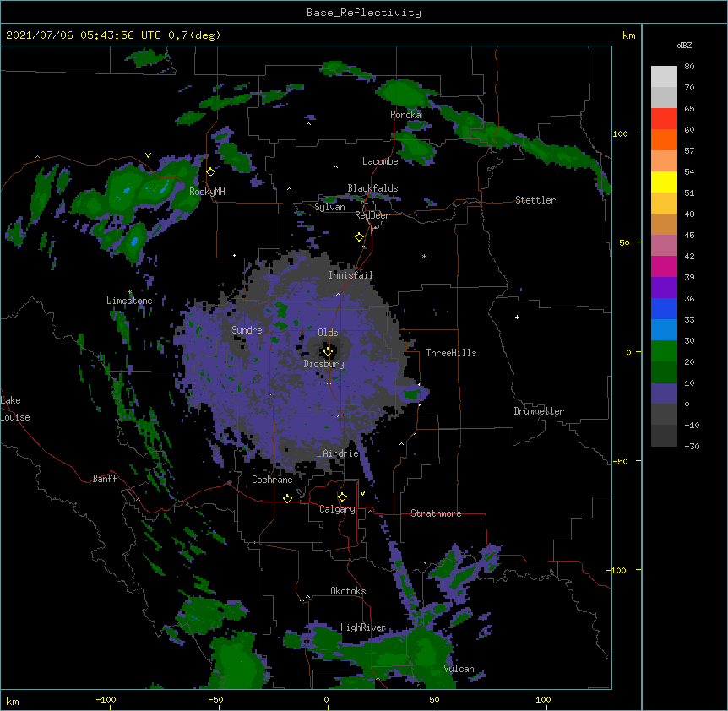Click the Olds city label
The image size is (728, 711).
pyautogui.click(x=328, y=333)
